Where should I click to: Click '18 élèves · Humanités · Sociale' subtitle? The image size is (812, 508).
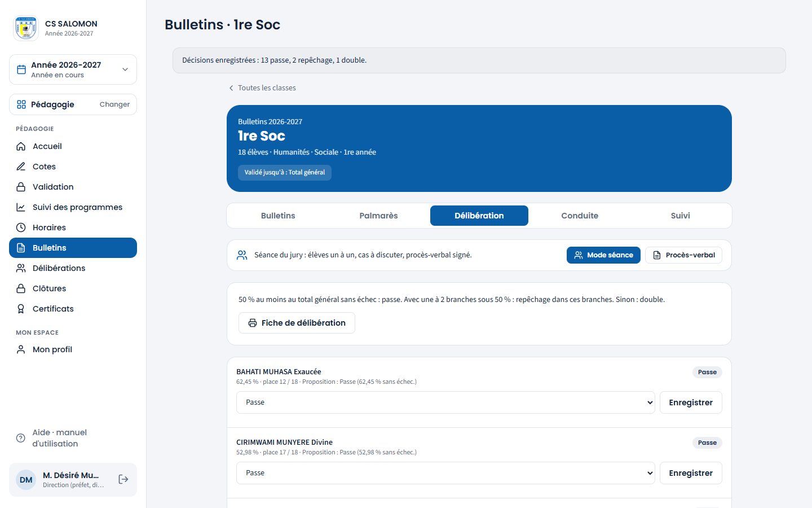coord(307,152)
